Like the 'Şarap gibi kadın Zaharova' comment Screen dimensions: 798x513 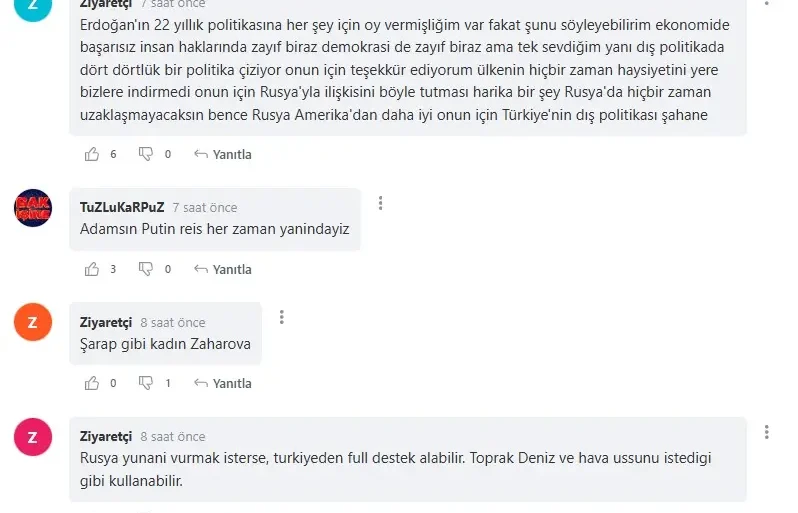[x=93, y=383]
